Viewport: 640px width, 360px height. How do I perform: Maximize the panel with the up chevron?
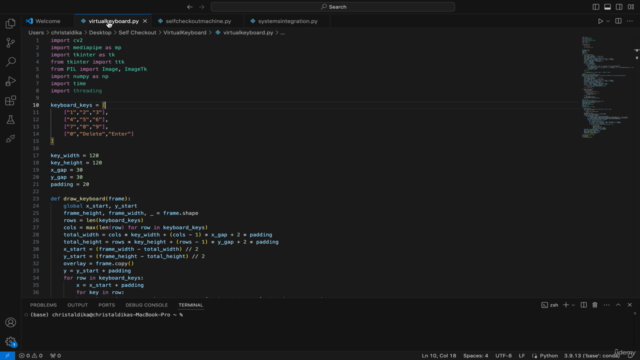tap(618, 305)
